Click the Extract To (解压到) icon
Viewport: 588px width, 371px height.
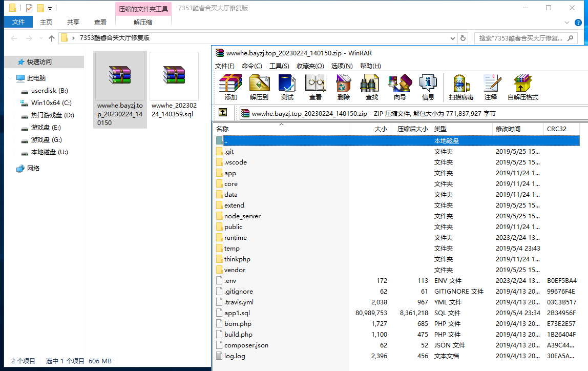click(259, 86)
